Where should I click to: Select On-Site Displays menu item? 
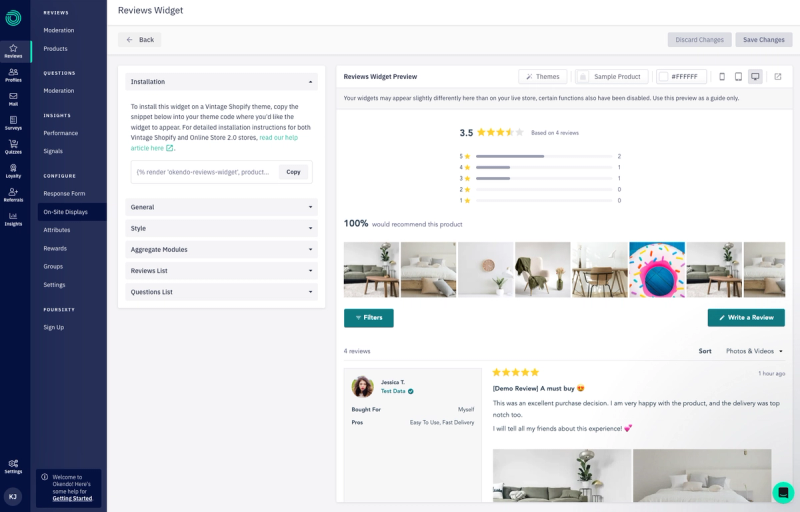pos(72,212)
